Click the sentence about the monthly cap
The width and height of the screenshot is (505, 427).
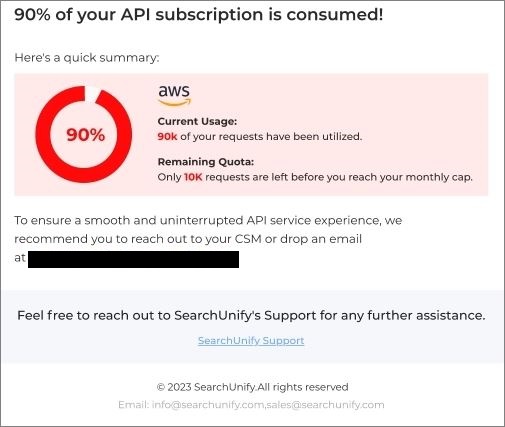point(315,177)
